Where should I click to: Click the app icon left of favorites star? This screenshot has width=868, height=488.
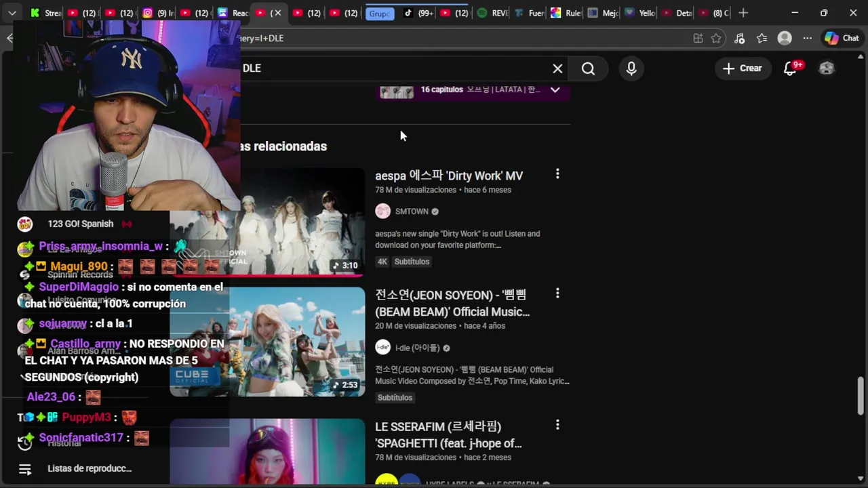click(698, 39)
